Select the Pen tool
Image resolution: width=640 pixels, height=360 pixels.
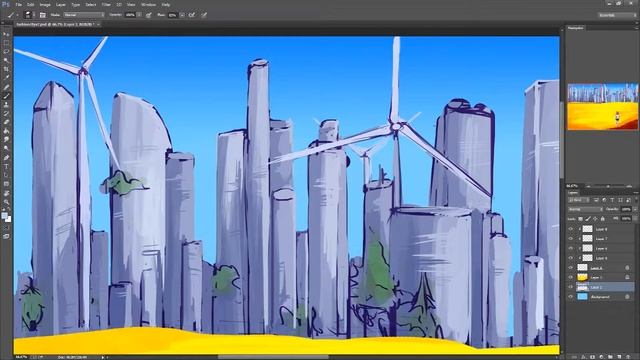tap(6, 158)
